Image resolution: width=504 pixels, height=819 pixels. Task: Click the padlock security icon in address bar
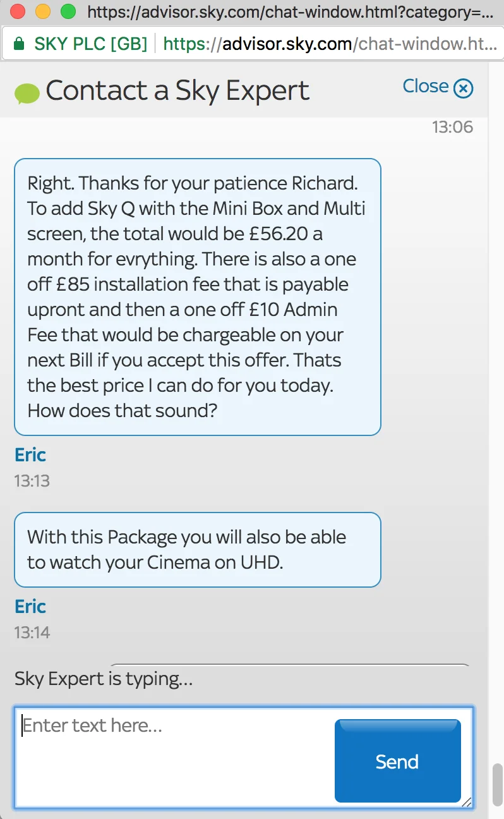click(x=19, y=44)
